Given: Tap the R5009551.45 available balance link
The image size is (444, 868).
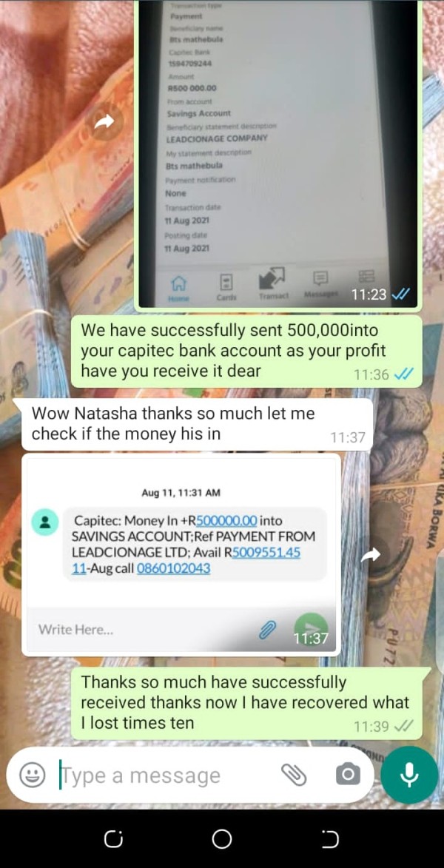Looking at the screenshot, I should tap(266, 553).
